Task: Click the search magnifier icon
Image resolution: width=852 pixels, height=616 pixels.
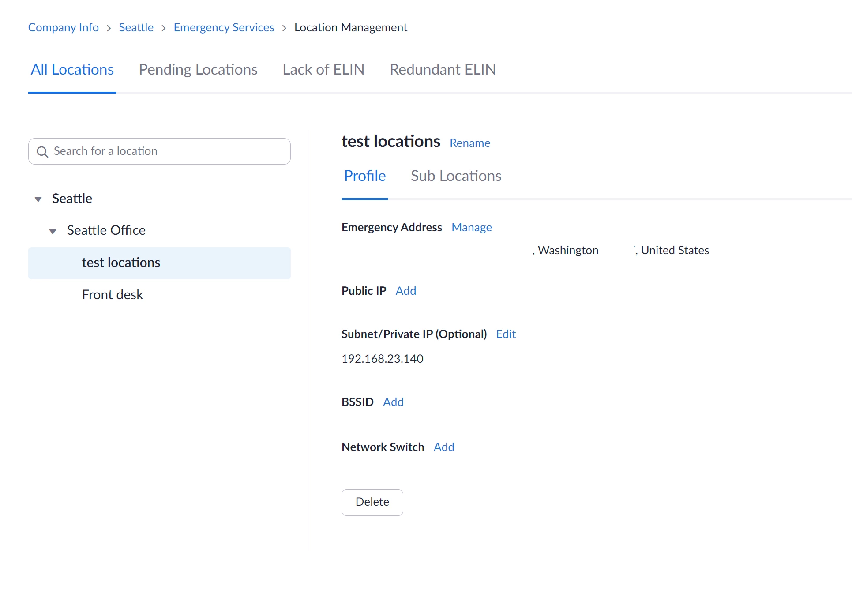Action: click(x=42, y=152)
